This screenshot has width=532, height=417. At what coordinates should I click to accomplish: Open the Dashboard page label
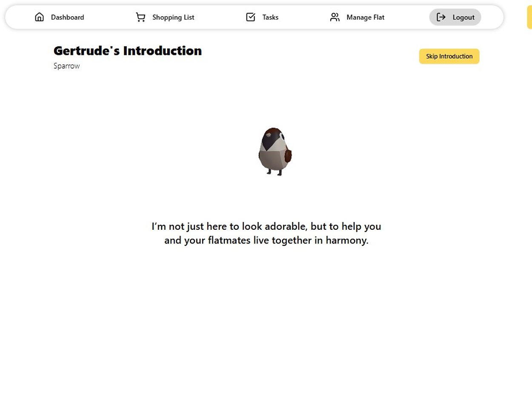[x=67, y=17]
